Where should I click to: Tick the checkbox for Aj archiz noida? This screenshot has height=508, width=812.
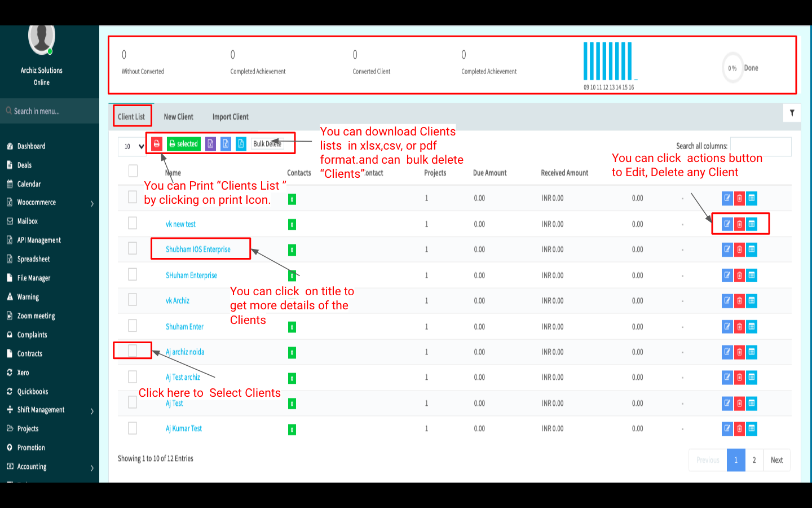pyautogui.click(x=133, y=351)
